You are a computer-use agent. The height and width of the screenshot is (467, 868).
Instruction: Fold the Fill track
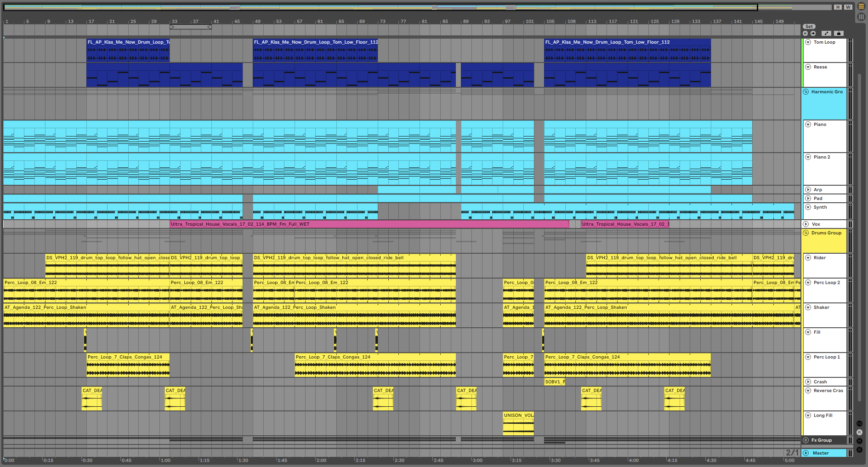click(808, 332)
